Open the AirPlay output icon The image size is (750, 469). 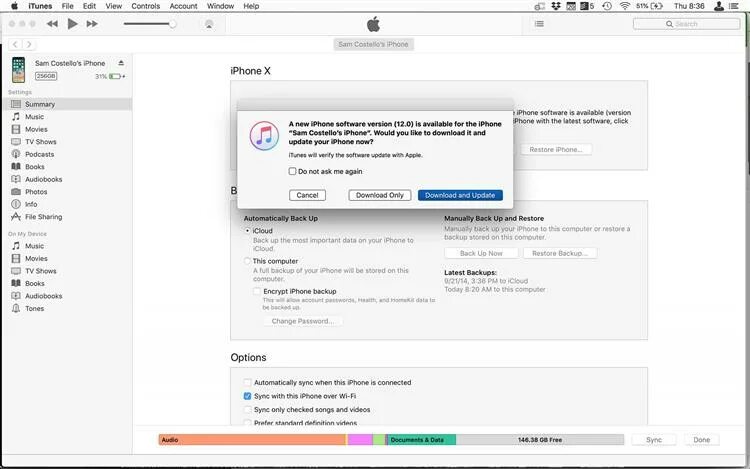209,24
